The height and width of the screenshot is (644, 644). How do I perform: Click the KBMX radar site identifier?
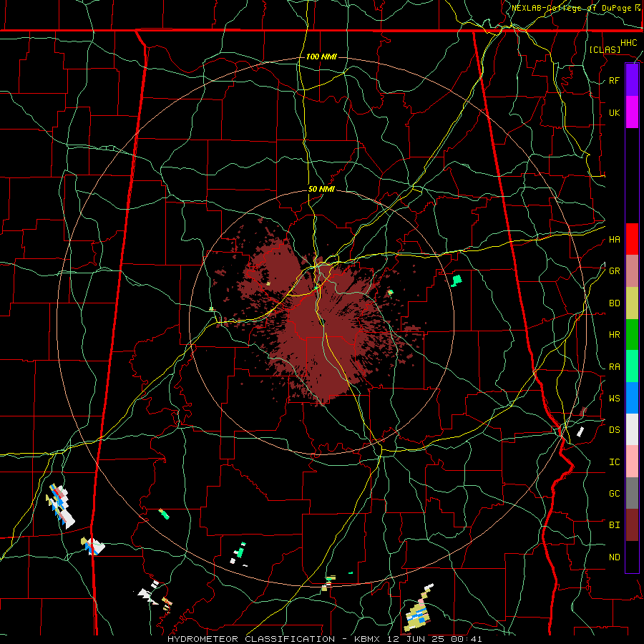pos(366,639)
